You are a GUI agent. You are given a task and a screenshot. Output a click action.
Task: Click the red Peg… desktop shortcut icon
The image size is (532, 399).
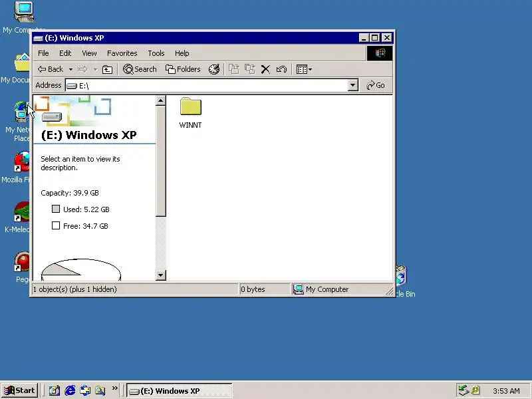click(22, 261)
